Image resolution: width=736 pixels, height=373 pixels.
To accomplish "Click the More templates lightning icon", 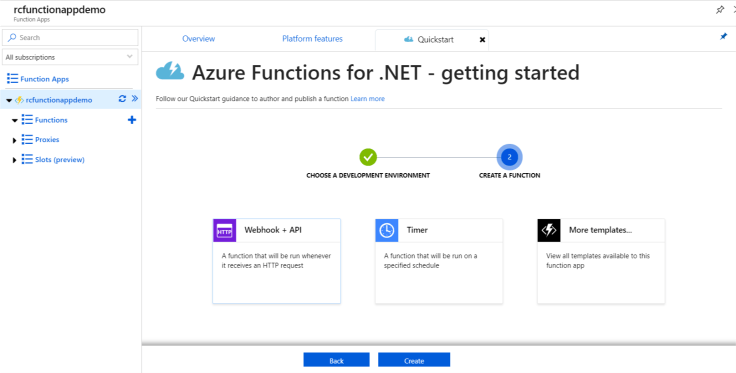I will 549,230.
